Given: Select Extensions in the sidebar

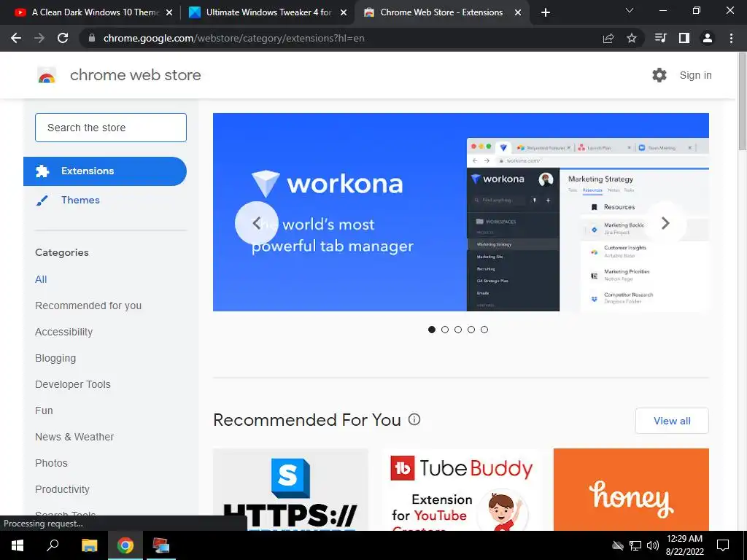Looking at the screenshot, I should (105, 171).
